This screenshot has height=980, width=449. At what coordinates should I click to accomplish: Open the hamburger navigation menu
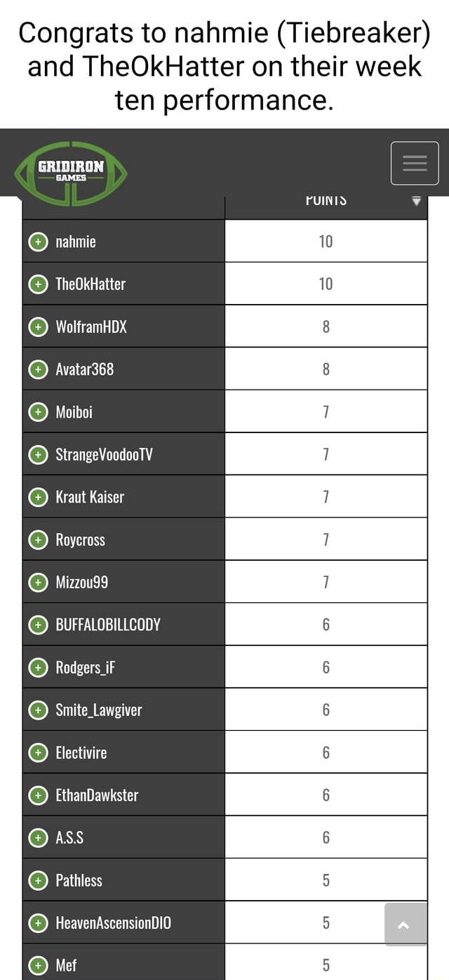(415, 163)
